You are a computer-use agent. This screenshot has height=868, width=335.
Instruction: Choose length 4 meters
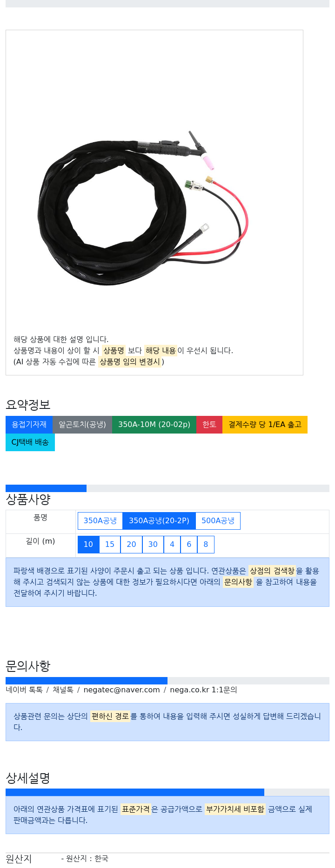(x=172, y=545)
